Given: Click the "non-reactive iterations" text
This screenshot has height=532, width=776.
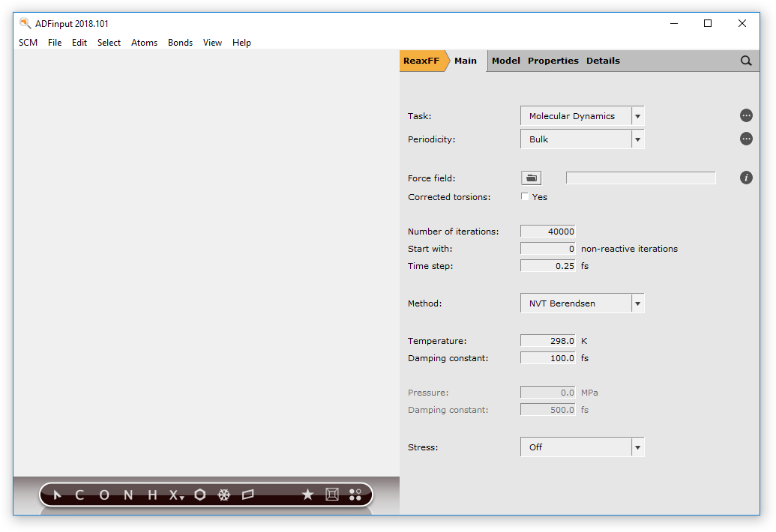Looking at the screenshot, I should pos(630,249).
